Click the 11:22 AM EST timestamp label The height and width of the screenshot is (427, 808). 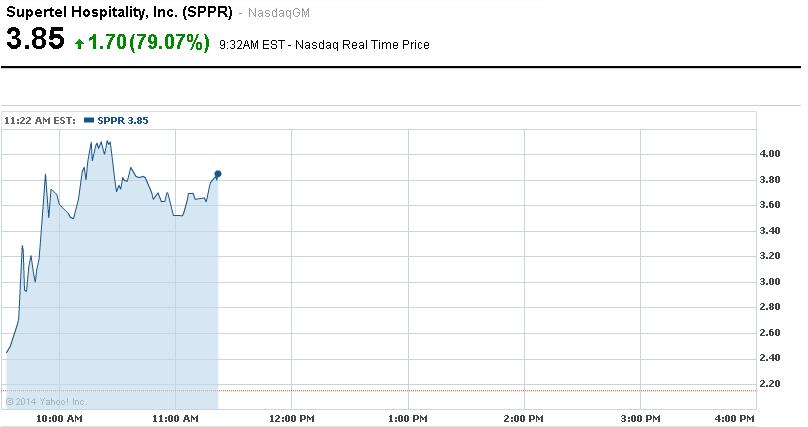click(x=40, y=120)
